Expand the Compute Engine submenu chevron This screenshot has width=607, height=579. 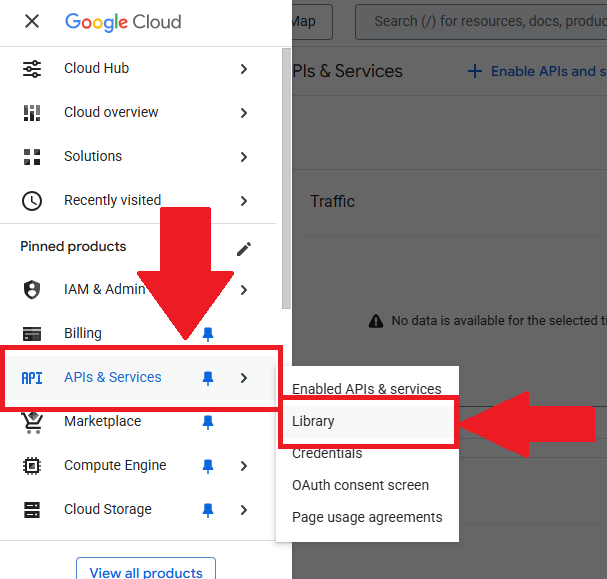point(244,466)
